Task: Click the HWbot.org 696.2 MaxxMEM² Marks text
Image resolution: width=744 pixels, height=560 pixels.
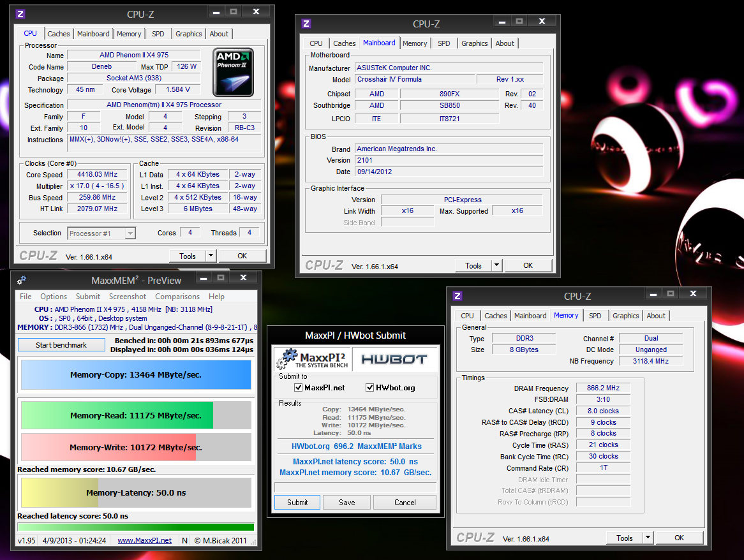Action: 356,446
